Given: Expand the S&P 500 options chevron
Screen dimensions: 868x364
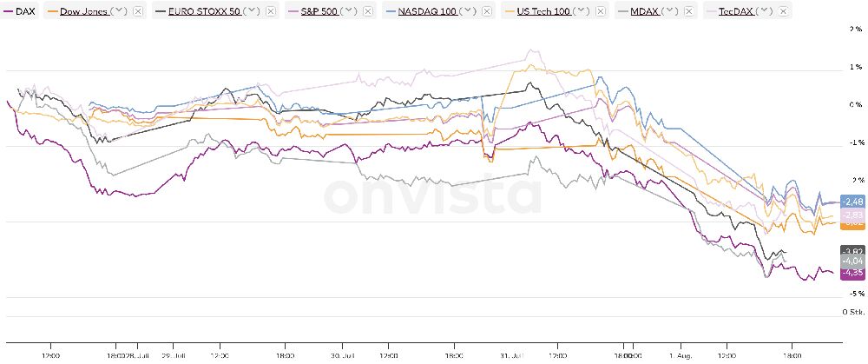Looking at the screenshot, I should click(x=350, y=11).
